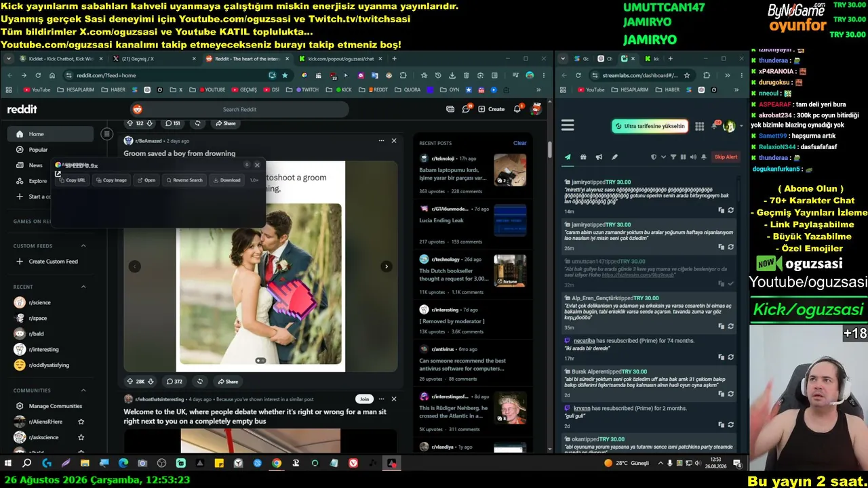Favorite r/askscience with the star
Image resolution: width=868 pixels, height=488 pixels.
pyautogui.click(x=81, y=437)
